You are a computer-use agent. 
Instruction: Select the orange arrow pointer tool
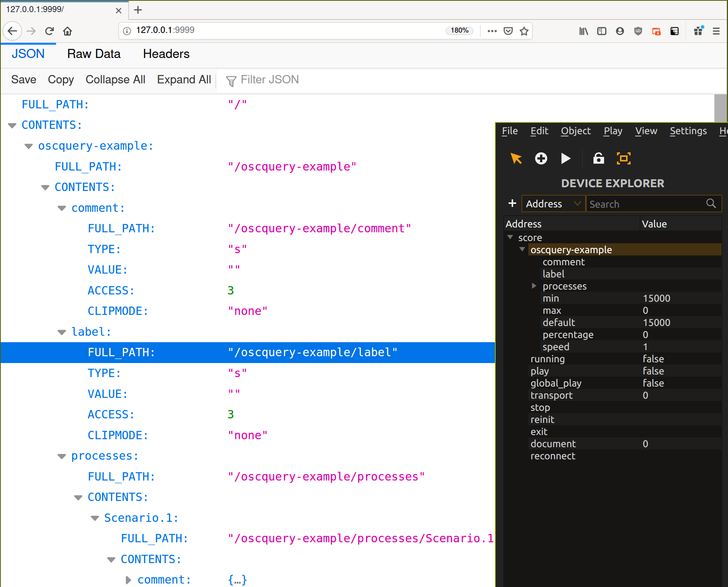click(516, 158)
